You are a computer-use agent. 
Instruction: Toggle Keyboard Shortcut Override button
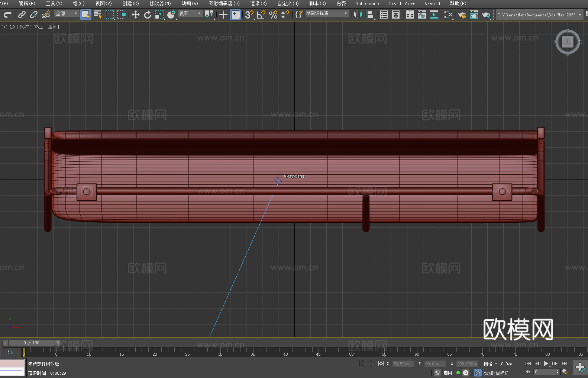point(235,14)
